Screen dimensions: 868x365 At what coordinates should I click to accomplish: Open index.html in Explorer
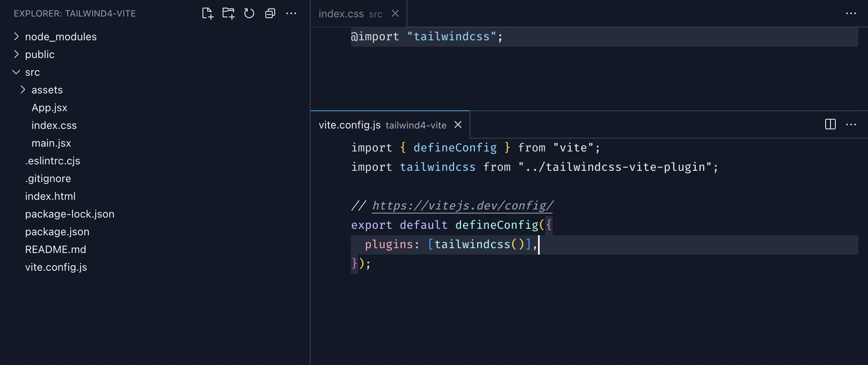[x=50, y=196]
